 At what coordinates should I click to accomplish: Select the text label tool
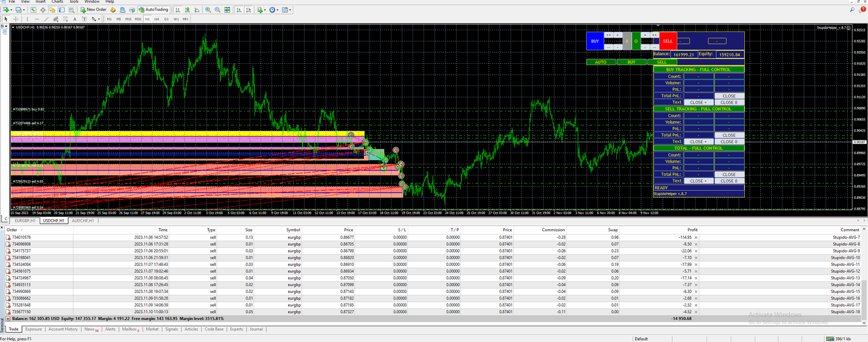84,19
